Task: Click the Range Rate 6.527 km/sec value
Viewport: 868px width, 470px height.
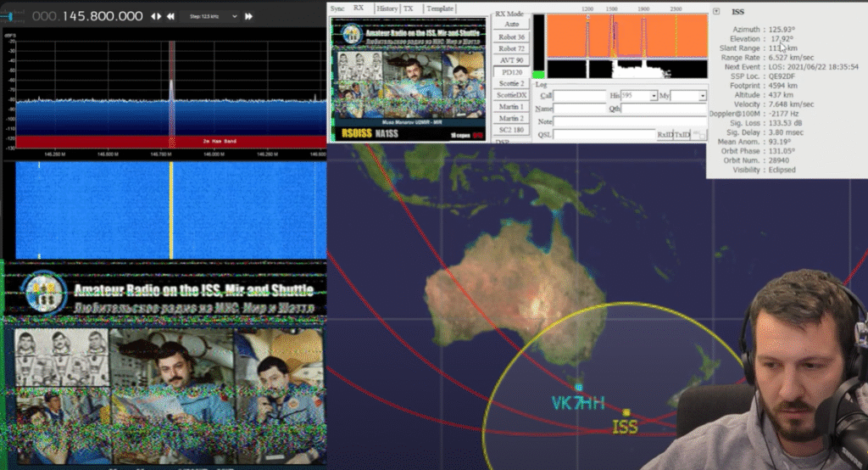Action: pos(791,58)
